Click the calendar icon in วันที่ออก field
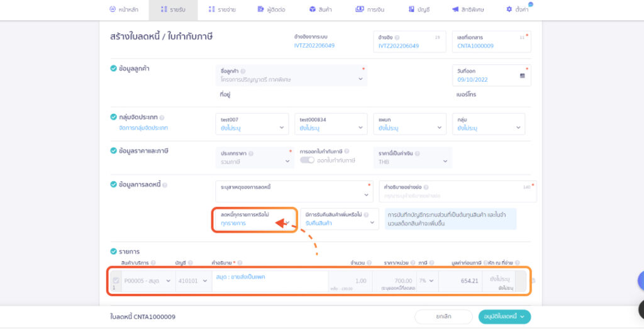This screenshot has height=329, width=644. click(522, 75)
